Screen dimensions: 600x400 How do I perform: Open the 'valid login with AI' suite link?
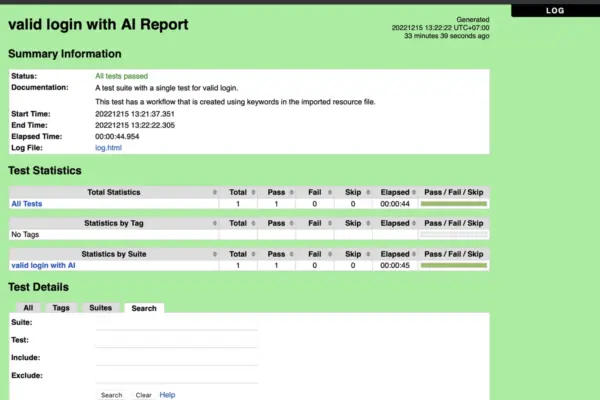coord(43,266)
